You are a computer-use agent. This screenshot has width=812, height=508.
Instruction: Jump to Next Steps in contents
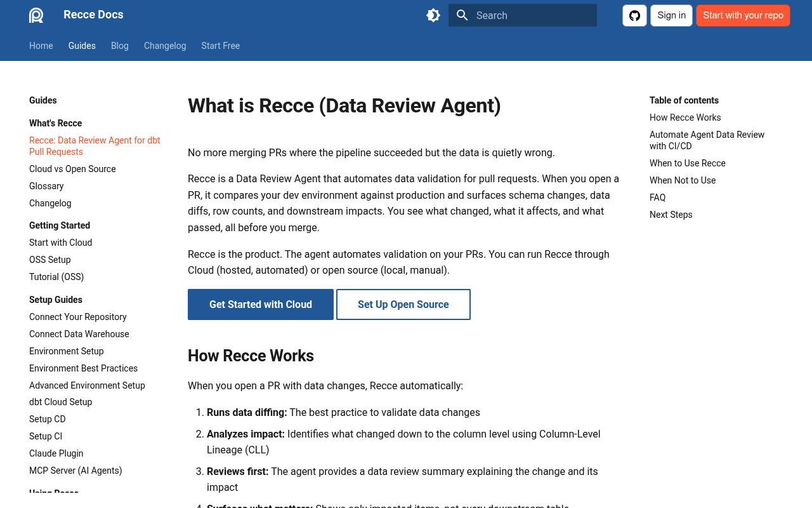point(671,215)
